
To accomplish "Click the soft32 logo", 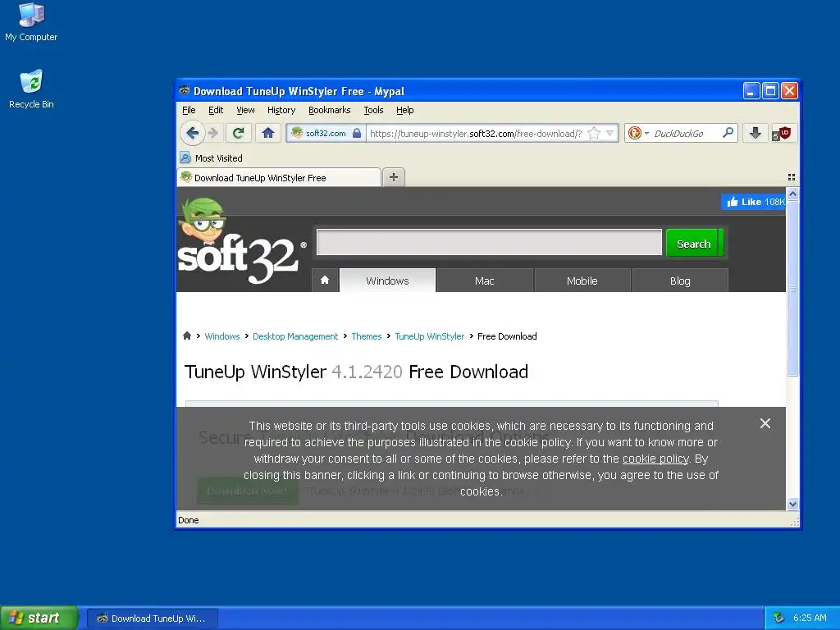I will click(x=241, y=241).
